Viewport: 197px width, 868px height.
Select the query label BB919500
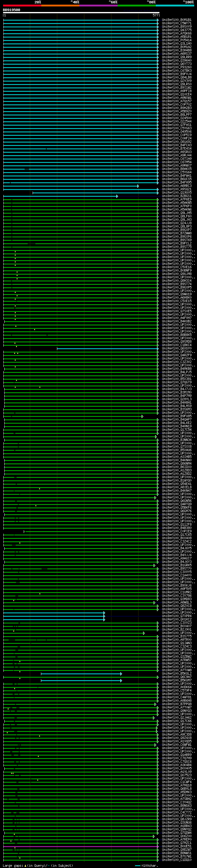click(x=11, y=10)
